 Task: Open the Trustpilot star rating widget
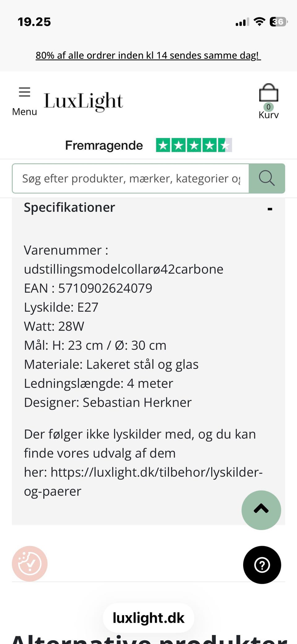[194, 145]
